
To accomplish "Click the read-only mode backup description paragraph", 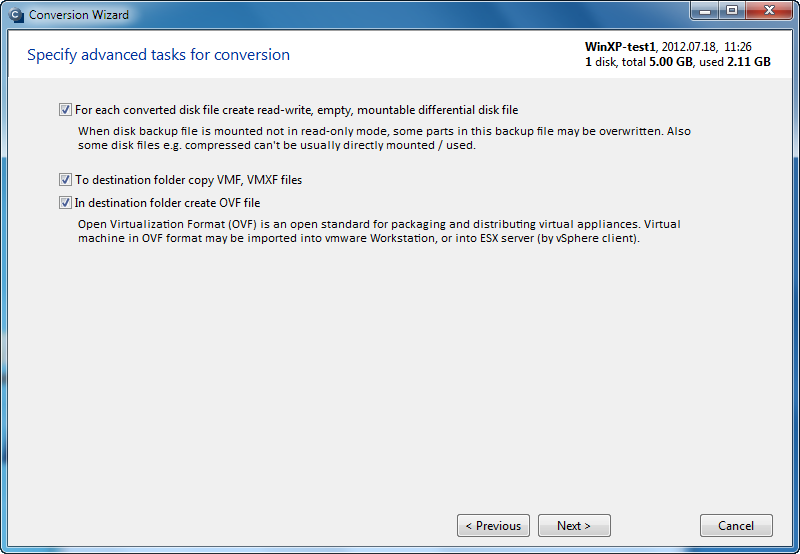I will pyautogui.click(x=384, y=138).
